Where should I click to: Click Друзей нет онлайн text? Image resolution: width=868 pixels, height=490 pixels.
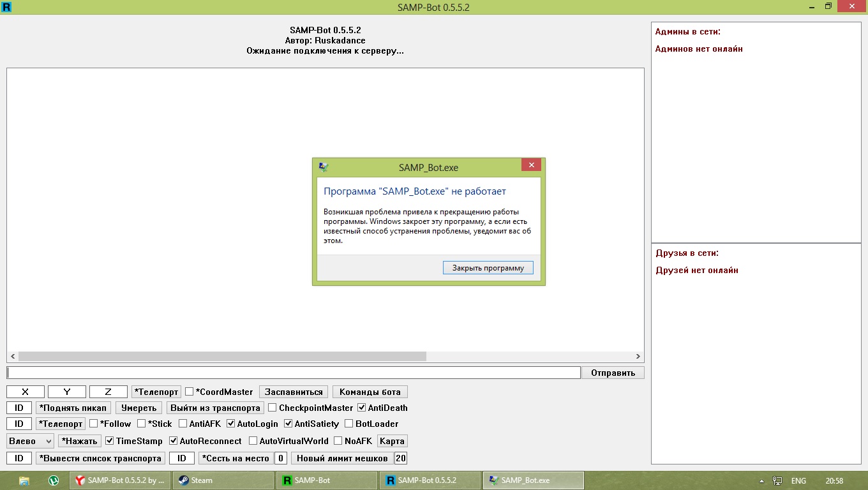click(x=697, y=270)
